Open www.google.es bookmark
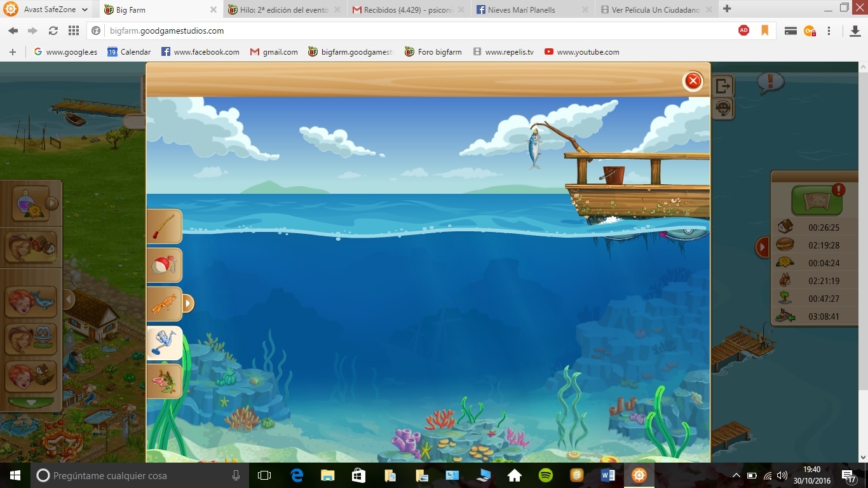This screenshot has width=868, height=488. coord(65,52)
